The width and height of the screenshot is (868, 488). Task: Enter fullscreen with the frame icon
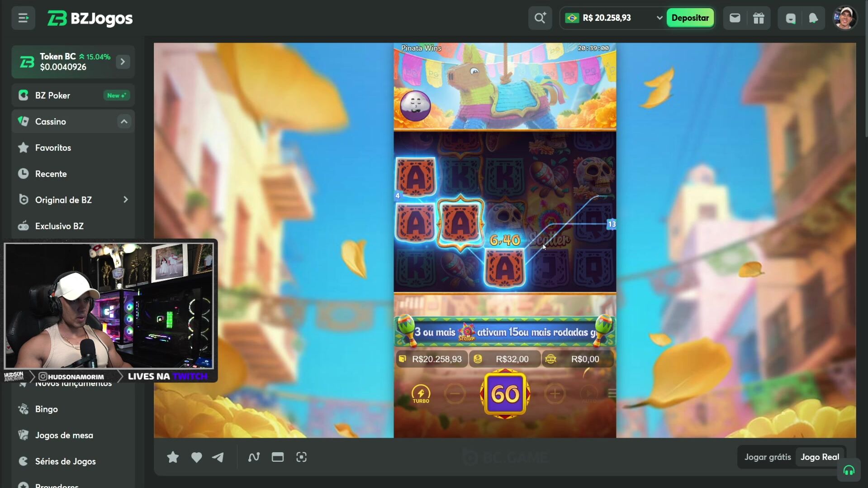301,457
